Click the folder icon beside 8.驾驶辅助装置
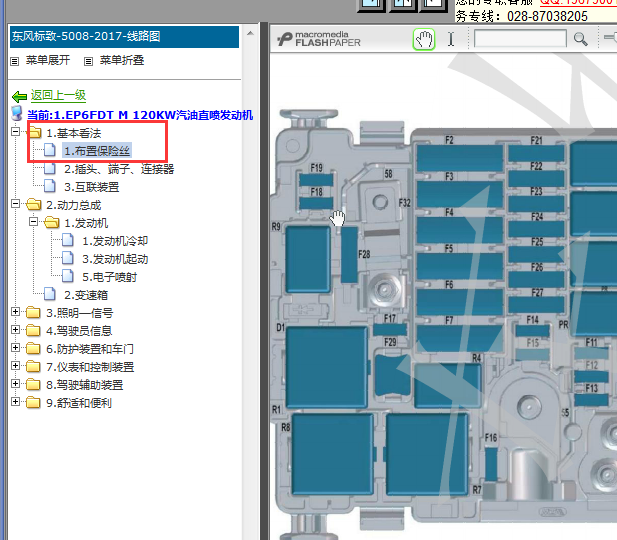Screen dimensions: 617x540 click(x=33, y=385)
